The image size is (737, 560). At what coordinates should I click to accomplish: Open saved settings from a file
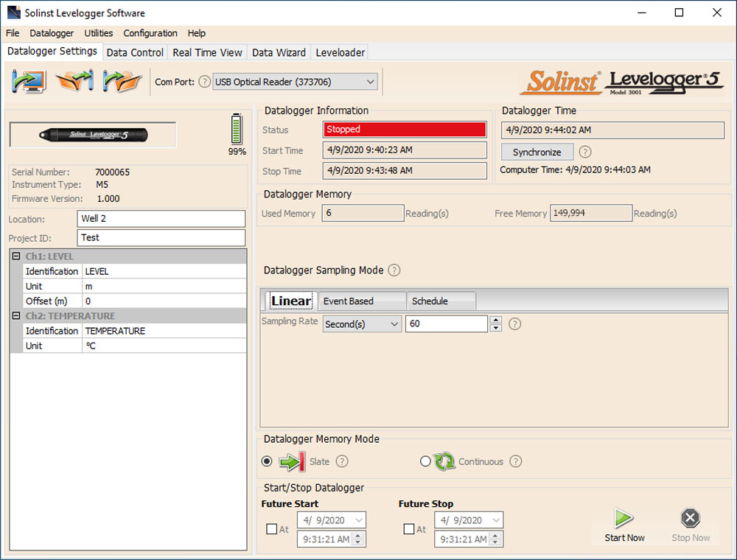pos(74,81)
